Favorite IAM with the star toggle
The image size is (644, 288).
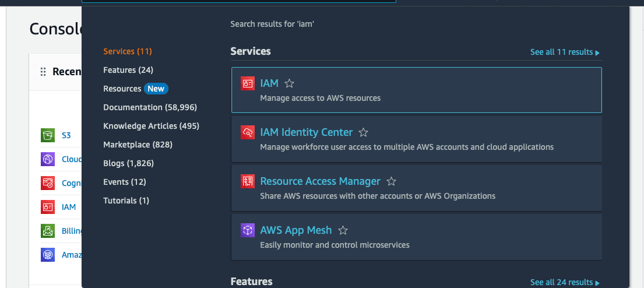pyautogui.click(x=289, y=84)
